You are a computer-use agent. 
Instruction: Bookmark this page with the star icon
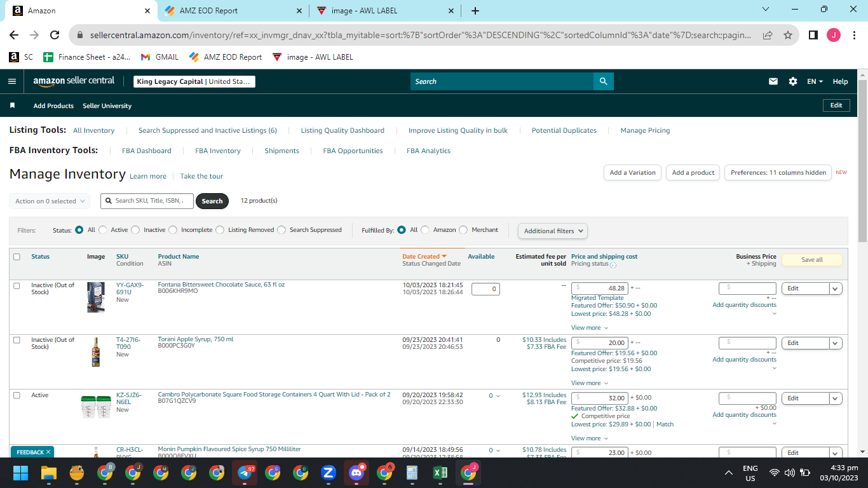click(788, 36)
